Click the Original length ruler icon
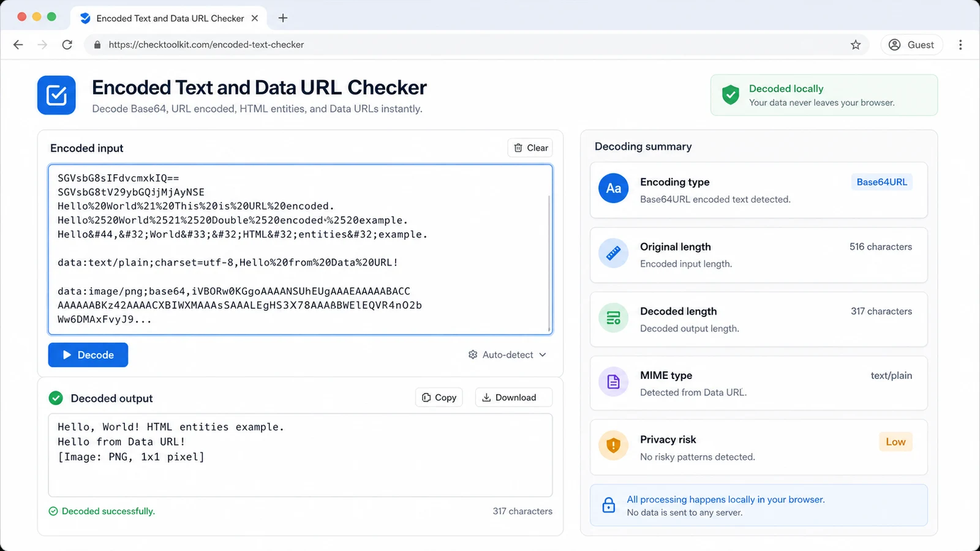980x551 pixels. tap(613, 253)
